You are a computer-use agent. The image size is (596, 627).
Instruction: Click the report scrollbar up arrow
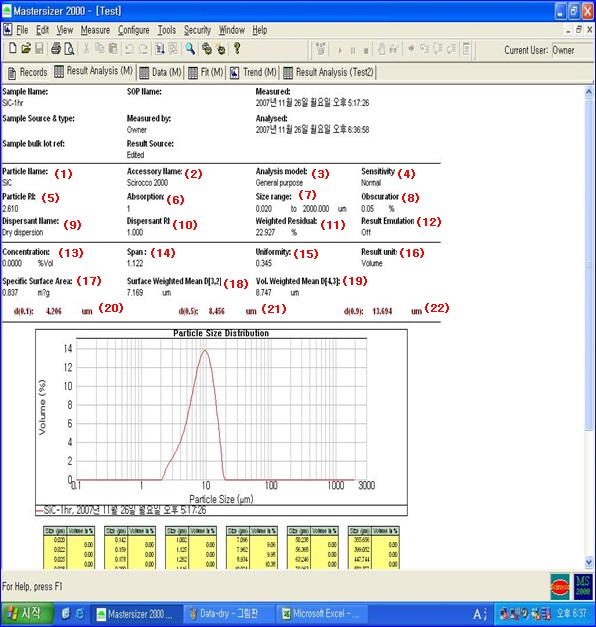(589, 92)
